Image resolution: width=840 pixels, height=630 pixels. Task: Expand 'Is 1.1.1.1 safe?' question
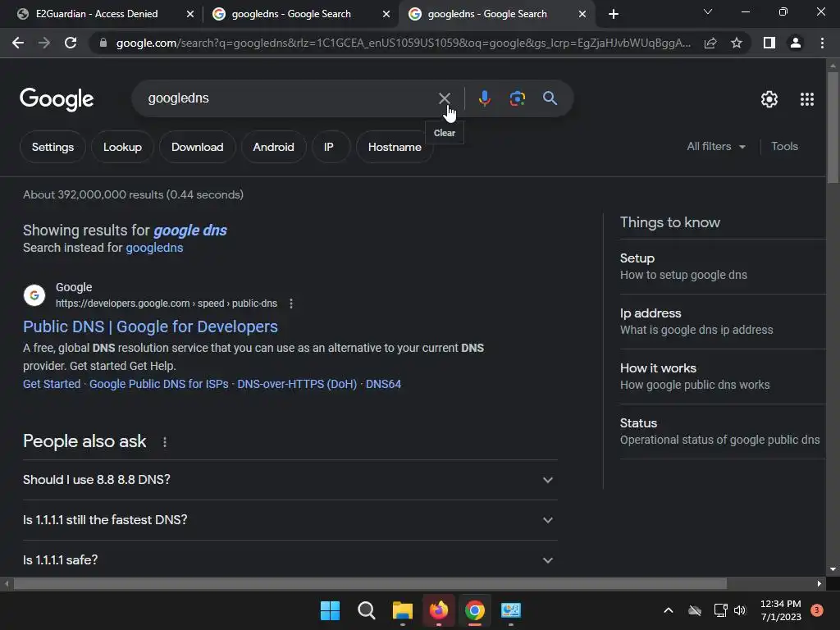[290, 560]
